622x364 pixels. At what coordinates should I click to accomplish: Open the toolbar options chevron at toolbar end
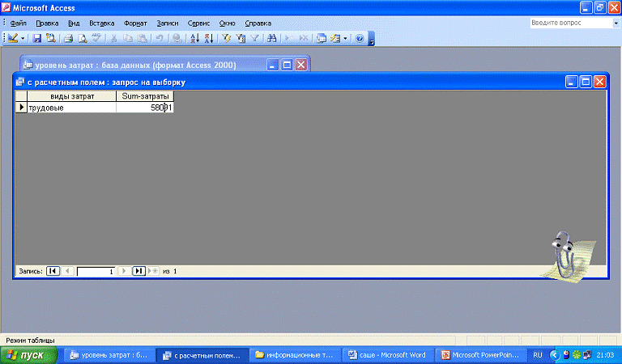[371, 39]
